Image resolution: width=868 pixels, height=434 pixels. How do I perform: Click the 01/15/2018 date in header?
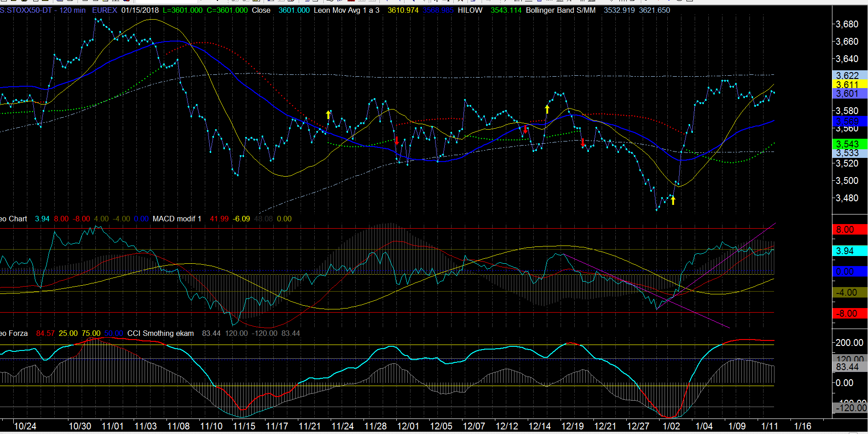pyautogui.click(x=140, y=10)
